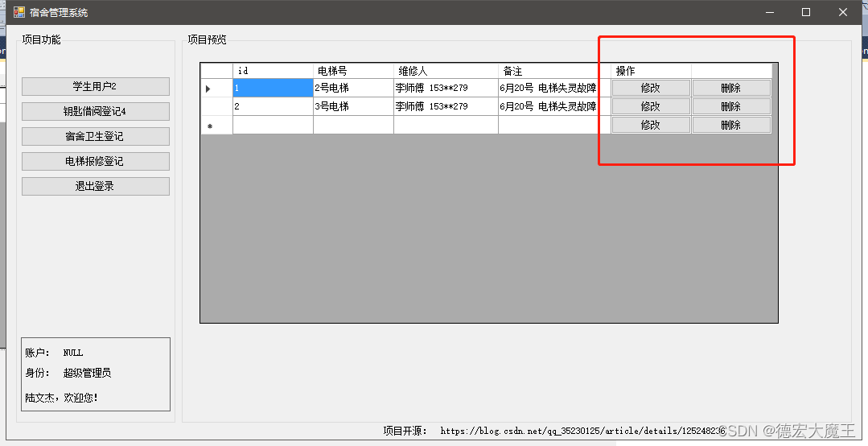
Task: Select the row header with the arrow indicator
Action: 216,88
